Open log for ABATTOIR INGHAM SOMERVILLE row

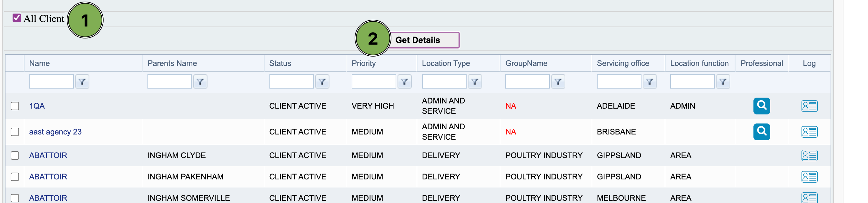809,198
